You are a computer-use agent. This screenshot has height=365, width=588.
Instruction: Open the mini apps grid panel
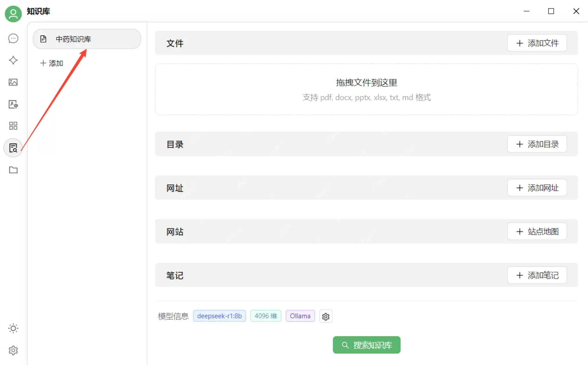[13, 126]
